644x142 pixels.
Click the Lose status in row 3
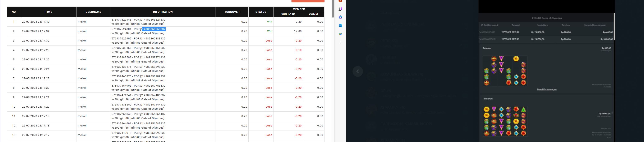(x=269, y=41)
